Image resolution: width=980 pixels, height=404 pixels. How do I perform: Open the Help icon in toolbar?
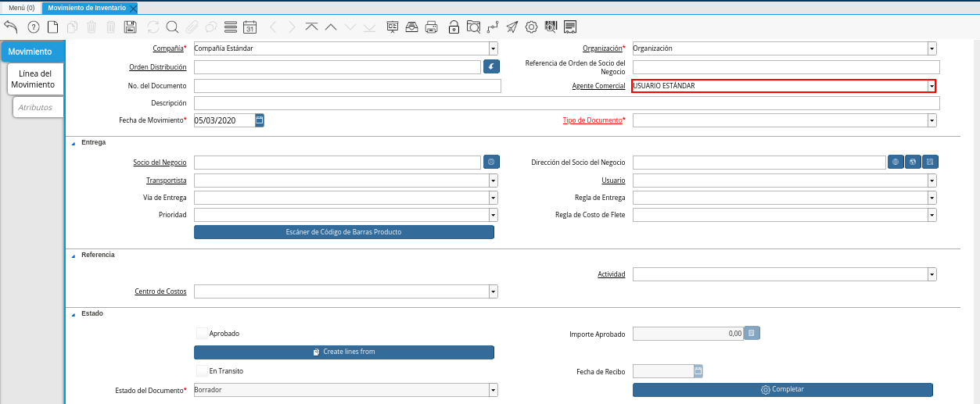click(34, 27)
